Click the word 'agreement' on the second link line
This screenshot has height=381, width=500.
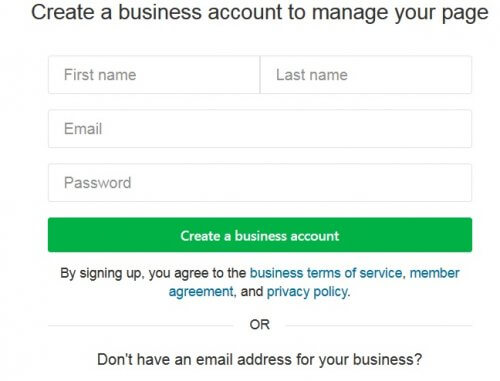point(201,292)
